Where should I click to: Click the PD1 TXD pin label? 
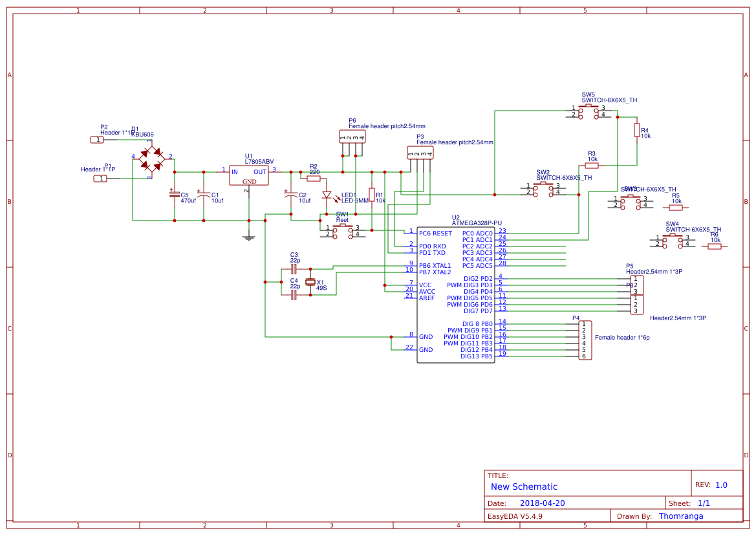point(433,253)
